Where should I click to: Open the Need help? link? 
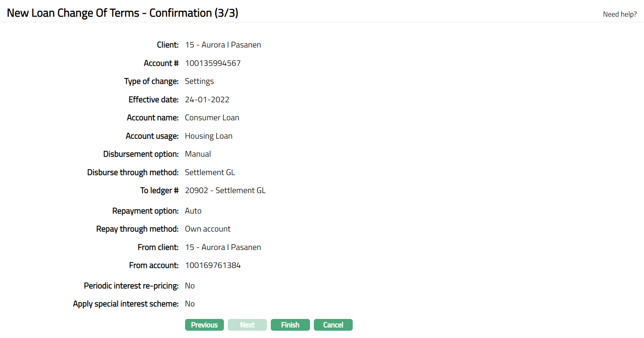pyautogui.click(x=620, y=14)
